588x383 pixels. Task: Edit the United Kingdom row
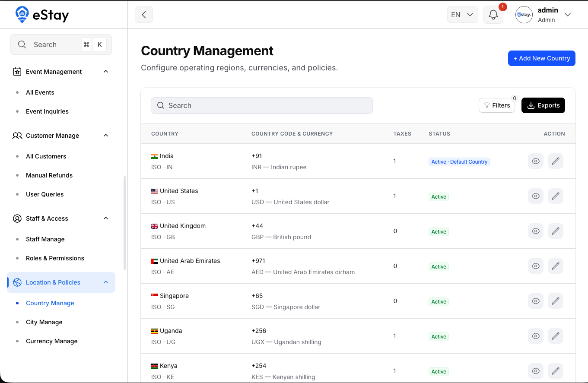[556, 231]
